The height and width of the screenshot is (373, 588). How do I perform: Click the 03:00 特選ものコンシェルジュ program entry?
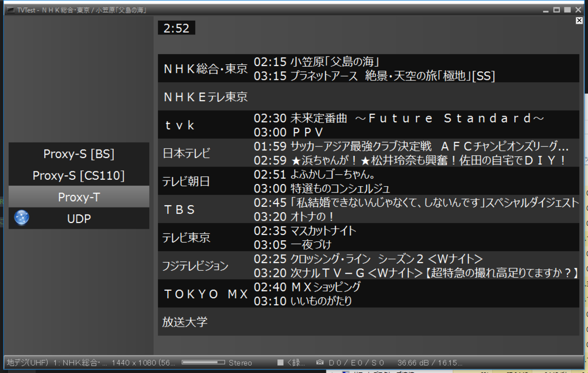(x=322, y=189)
